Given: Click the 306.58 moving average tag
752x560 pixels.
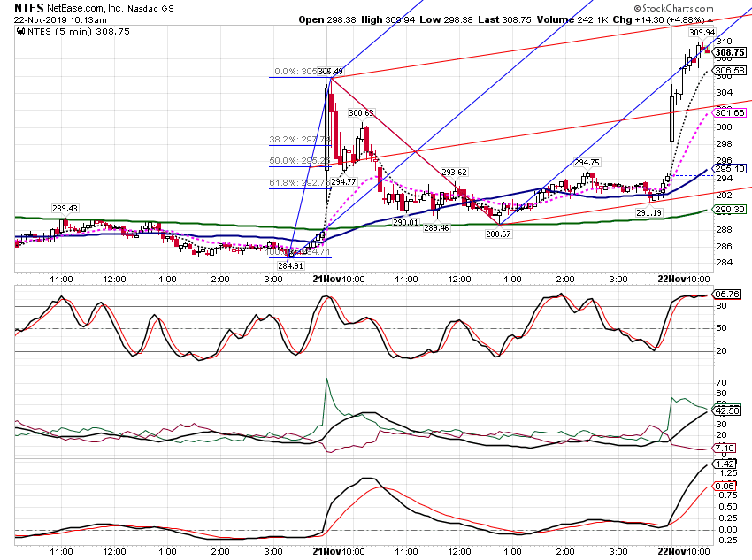Looking at the screenshot, I should 730,71.
